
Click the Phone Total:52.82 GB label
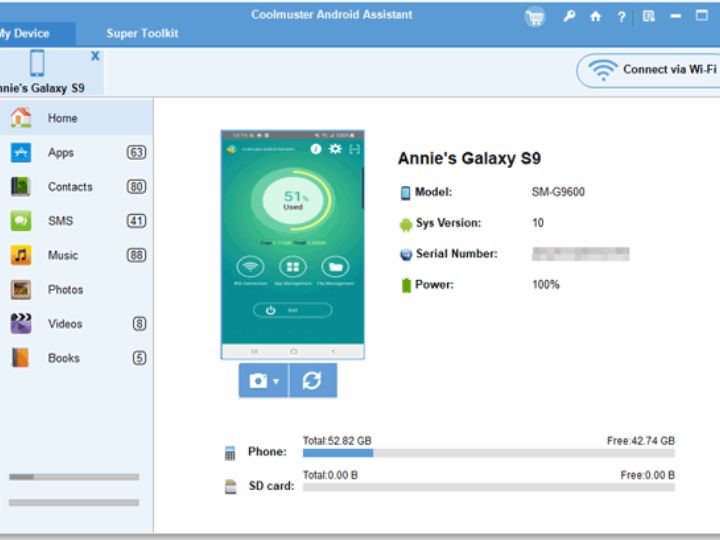coord(337,441)
